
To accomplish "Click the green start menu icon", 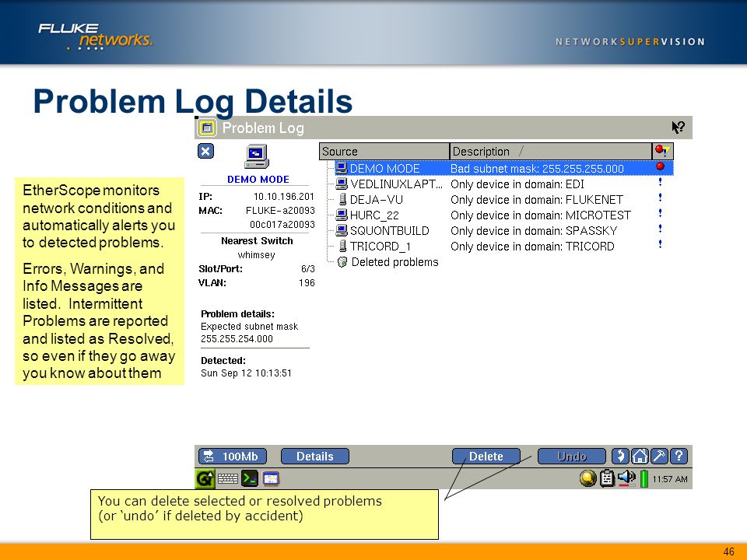I will [x=205, y=478].
